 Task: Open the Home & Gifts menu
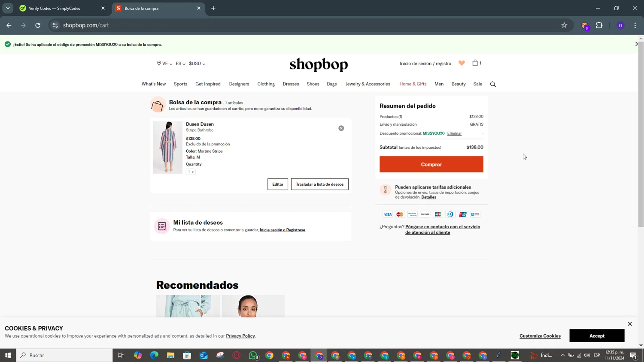(x=413, y=84)
